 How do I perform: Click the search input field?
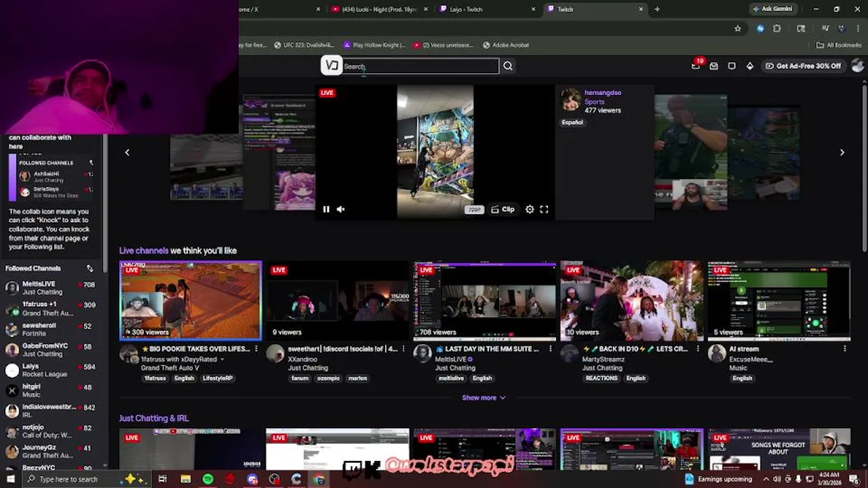[420, 66]
